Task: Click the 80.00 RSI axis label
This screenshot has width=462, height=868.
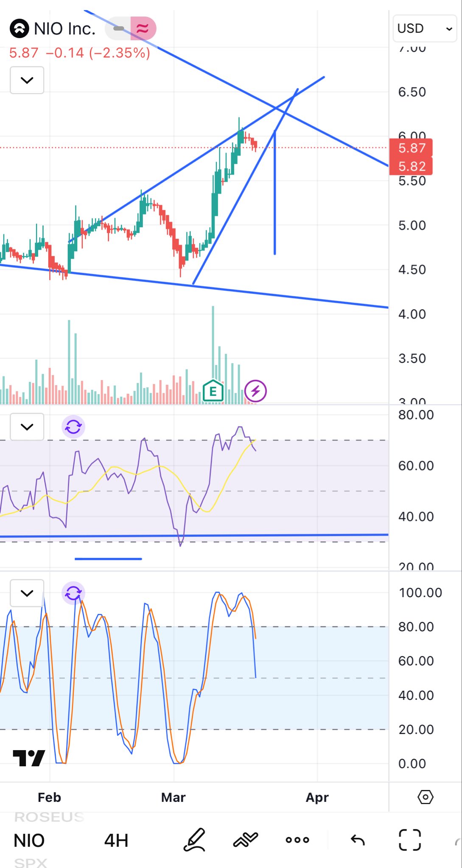Action: click(x=416, y=415)
